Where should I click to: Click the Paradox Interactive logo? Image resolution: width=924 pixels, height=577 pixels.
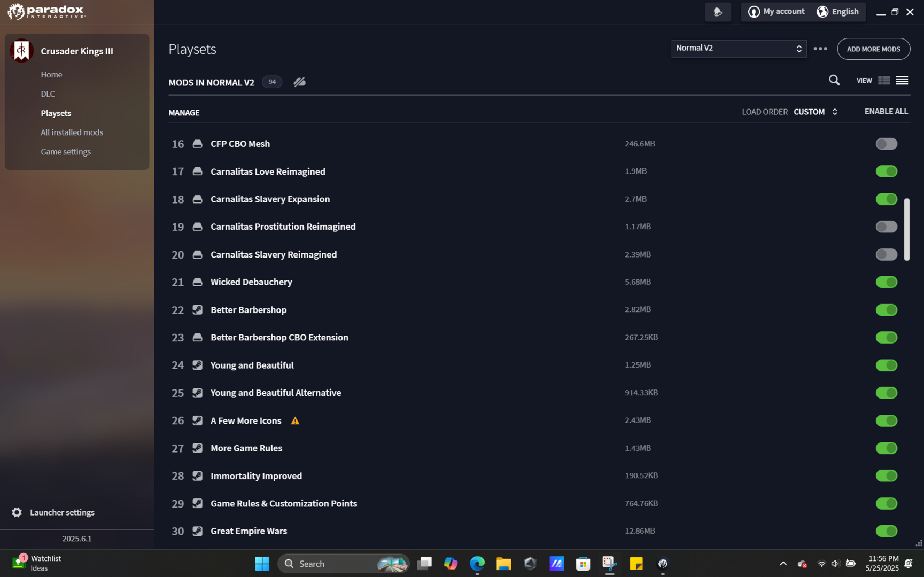point(46,11)
